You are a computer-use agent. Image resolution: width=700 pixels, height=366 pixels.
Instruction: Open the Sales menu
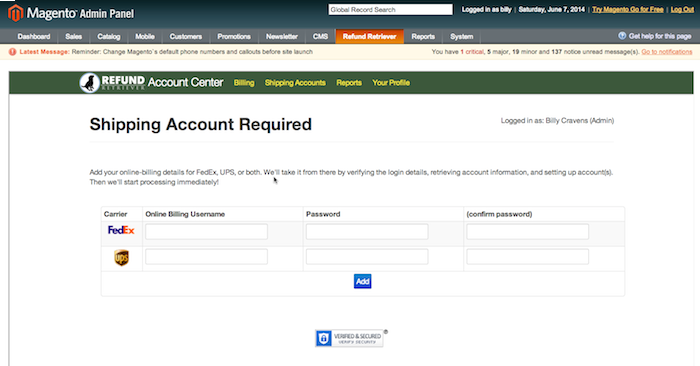pos(73,37)
